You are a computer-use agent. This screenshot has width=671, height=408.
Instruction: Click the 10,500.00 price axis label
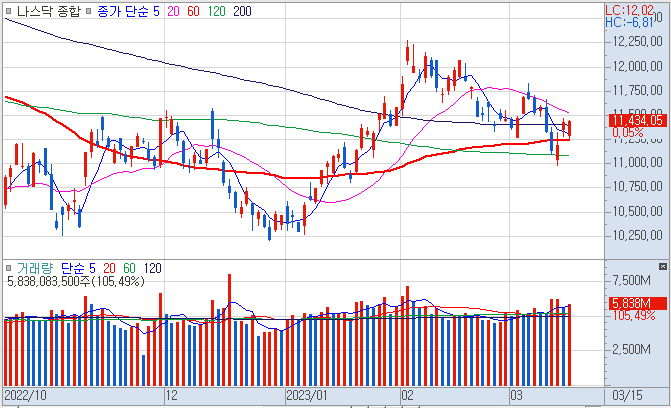pos(638,211)
